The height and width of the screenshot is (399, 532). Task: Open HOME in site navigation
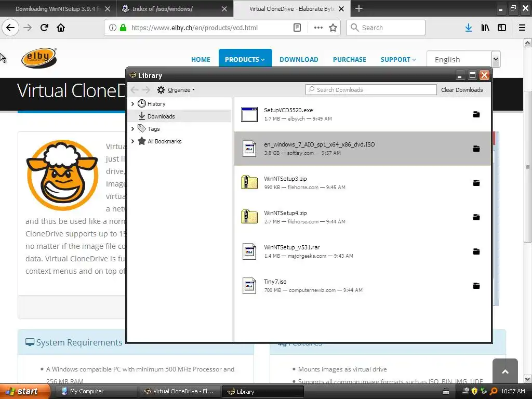pos(201,59)
